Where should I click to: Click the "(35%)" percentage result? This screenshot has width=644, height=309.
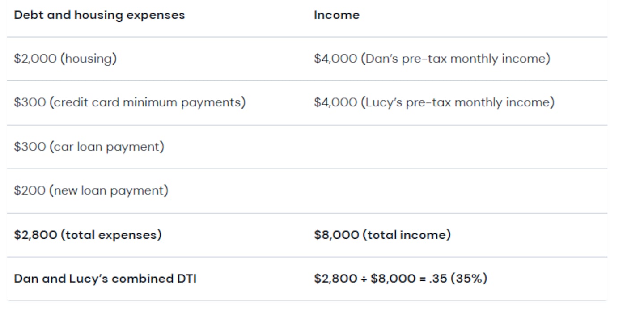[468, 279]
